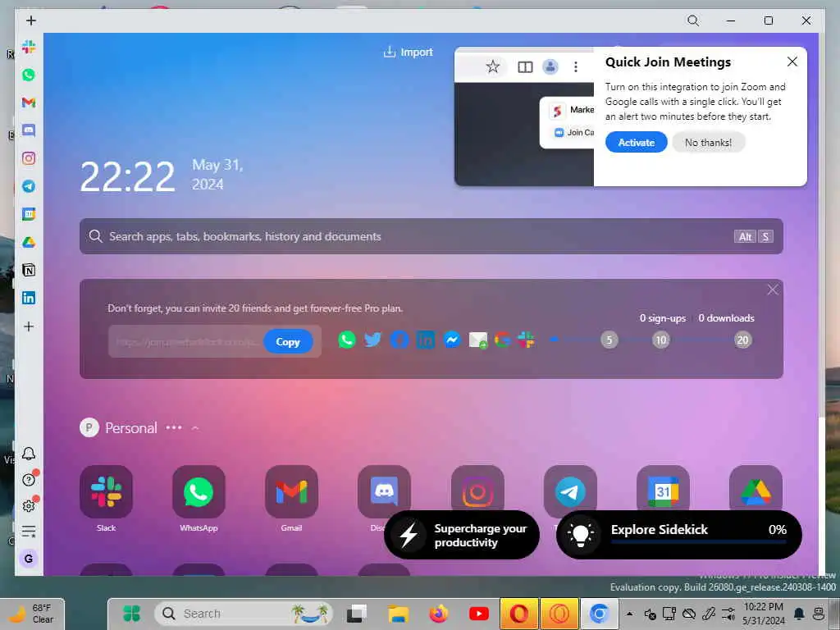Open Gmail in the left sidebar
This screenshot has height=630, width=840.
click(29, 103)
